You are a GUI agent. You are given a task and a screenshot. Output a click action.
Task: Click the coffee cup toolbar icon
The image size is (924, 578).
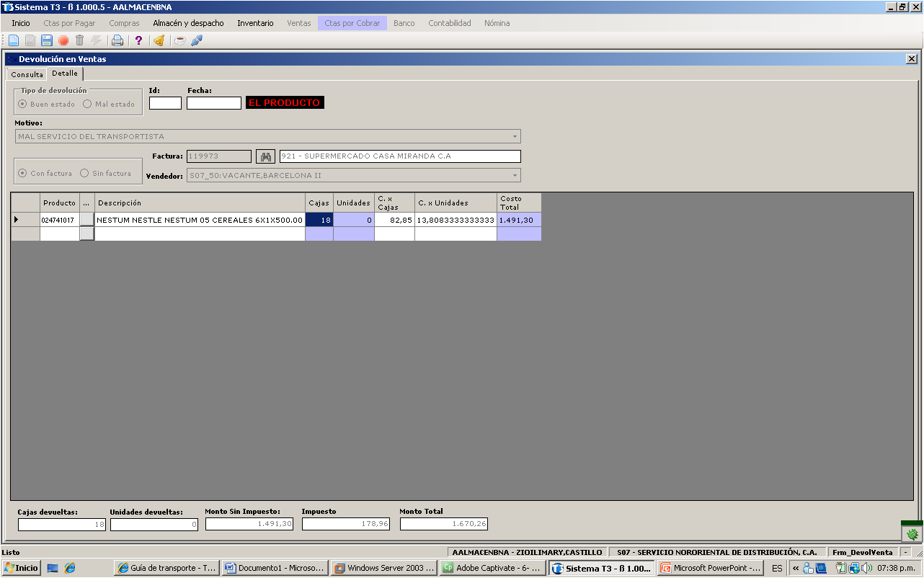pyautogui.click(x=180, y=40)
